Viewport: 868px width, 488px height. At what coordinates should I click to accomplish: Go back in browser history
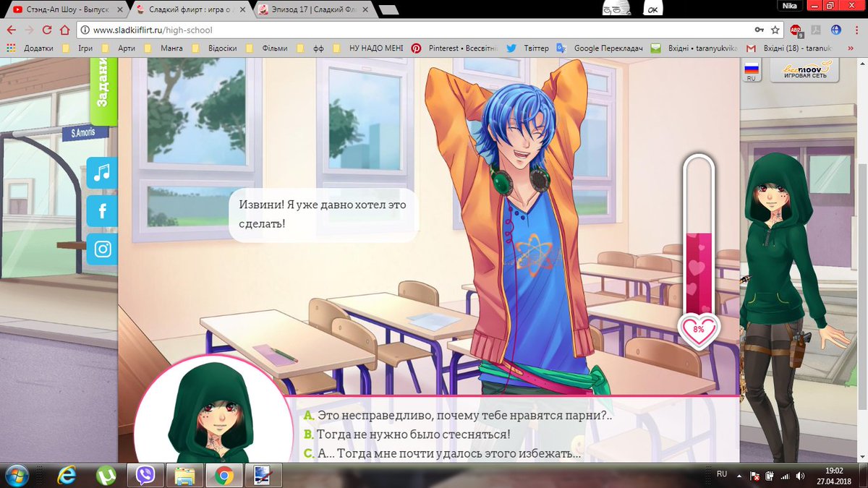pyautogui.click(x=11, y=30)
